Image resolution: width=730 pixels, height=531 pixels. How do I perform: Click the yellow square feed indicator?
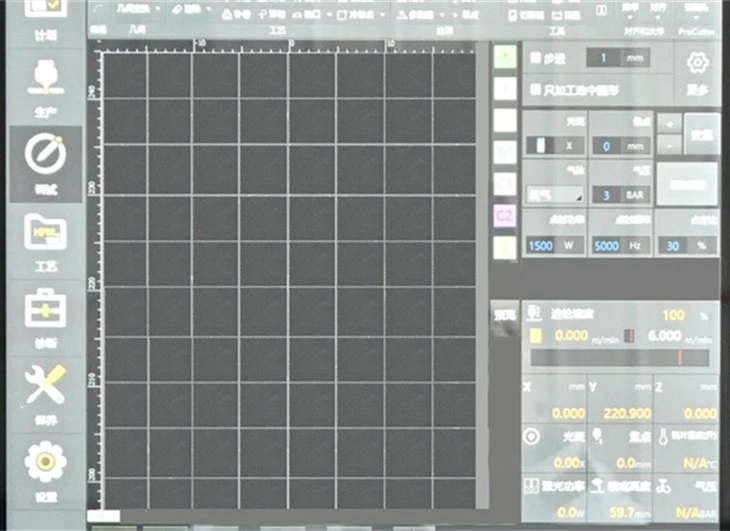pyautogui.click(x=536, y=336)
